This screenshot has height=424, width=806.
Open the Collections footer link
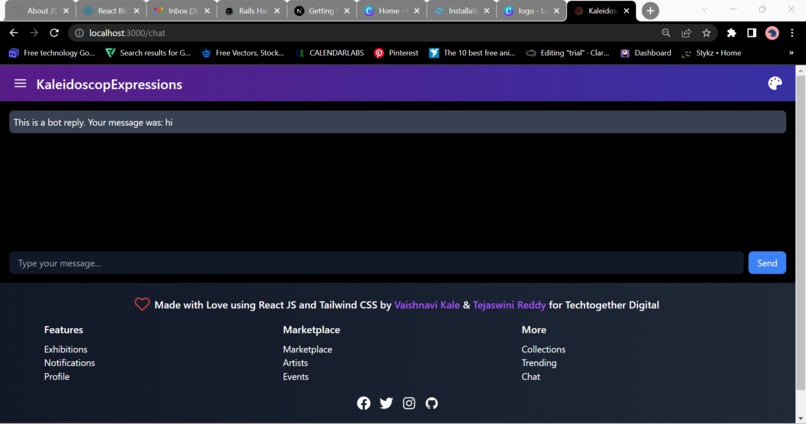(543, 349)
